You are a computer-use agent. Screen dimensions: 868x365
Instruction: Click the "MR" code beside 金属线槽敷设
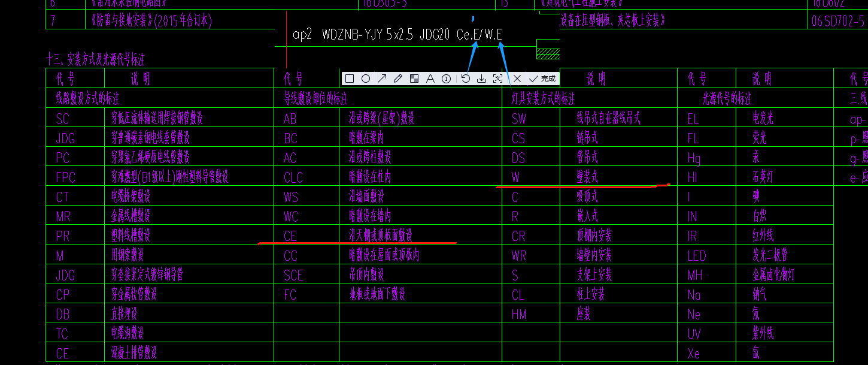coord(63,216)
